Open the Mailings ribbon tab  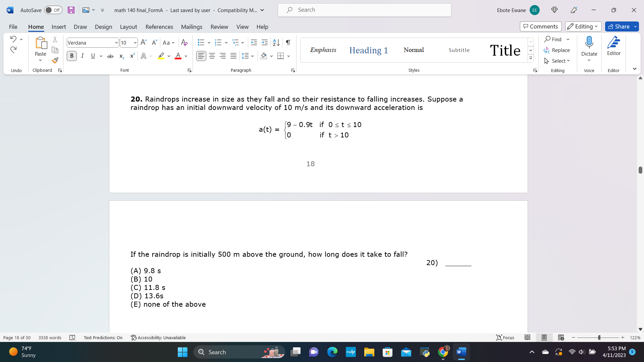click(192, 27)
